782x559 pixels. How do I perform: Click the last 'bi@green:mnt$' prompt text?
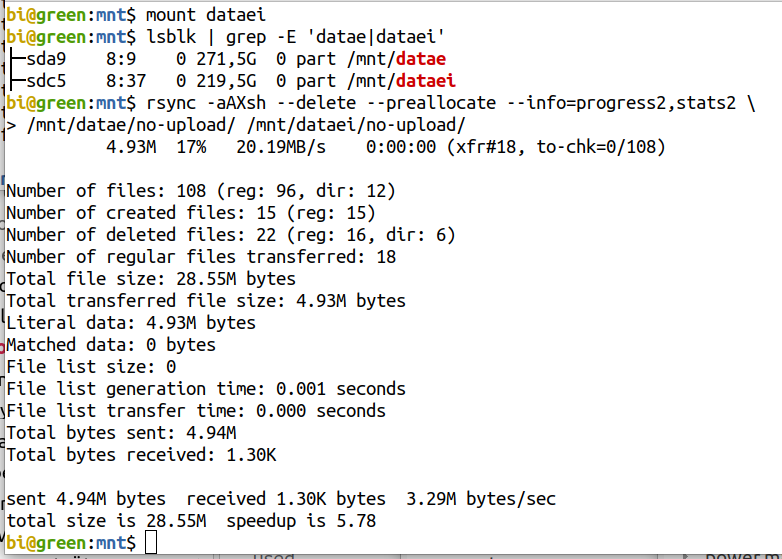point(70,542)
